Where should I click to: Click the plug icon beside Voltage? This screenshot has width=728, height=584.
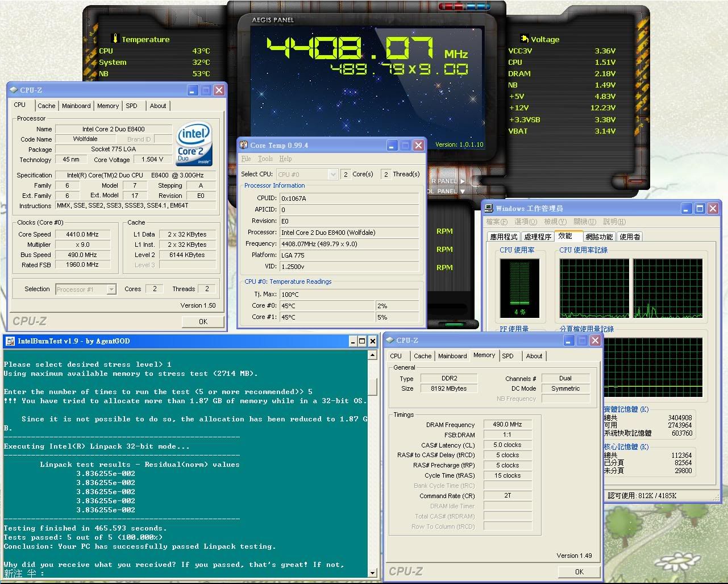coord(524,39)
